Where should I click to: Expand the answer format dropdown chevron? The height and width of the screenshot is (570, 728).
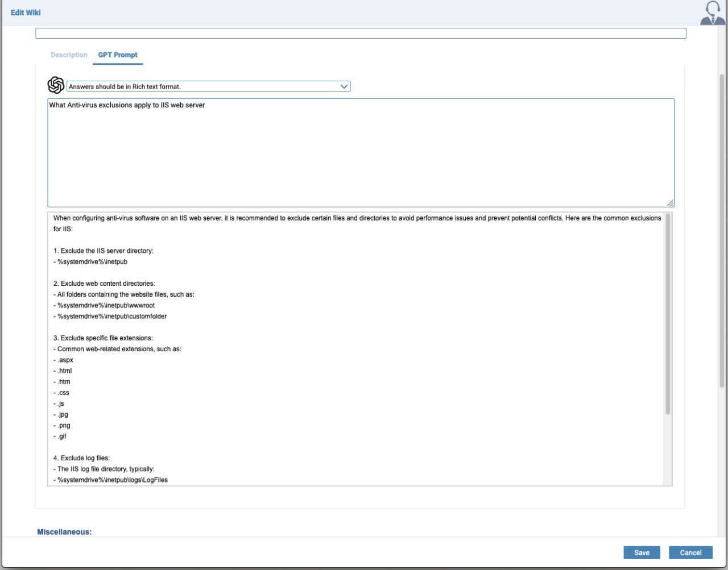pos(344,86)
